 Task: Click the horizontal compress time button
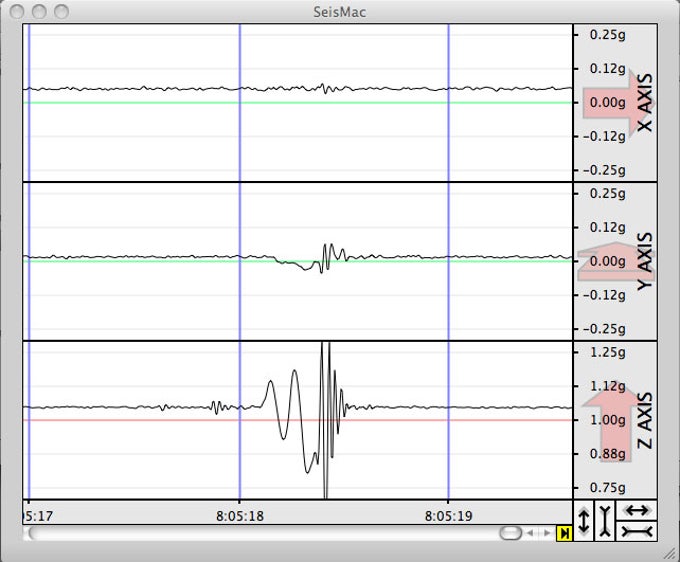coord(637,531)
